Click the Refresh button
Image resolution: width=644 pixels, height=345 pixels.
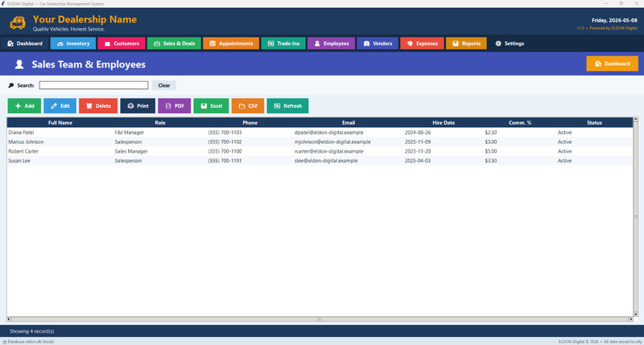287,106
